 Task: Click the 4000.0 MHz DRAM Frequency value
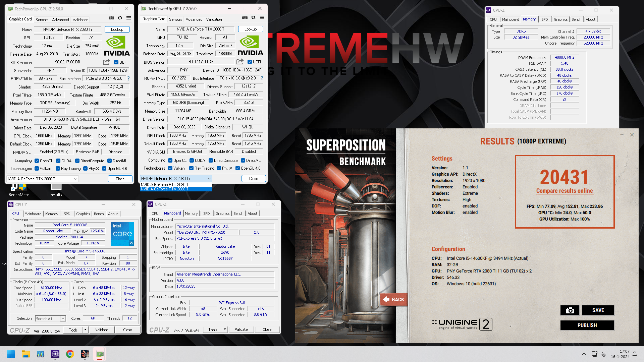tap(565, 57)
